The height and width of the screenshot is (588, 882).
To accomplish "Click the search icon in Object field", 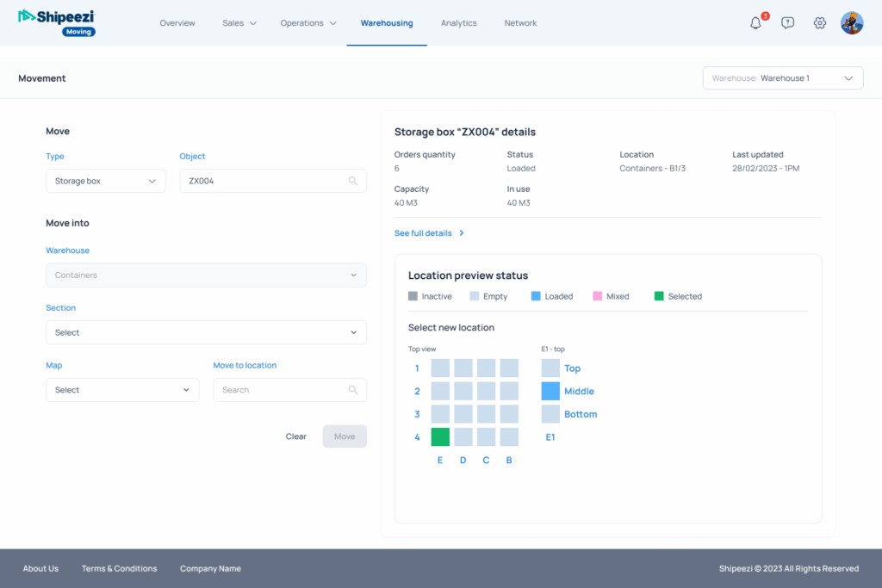I will click(353, 181).
